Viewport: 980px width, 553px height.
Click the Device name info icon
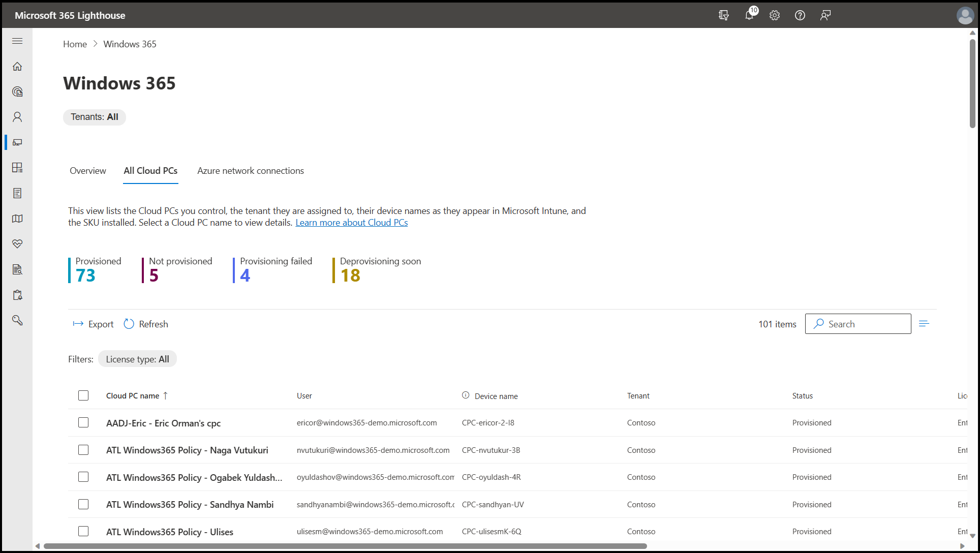(x=466, y=395)
